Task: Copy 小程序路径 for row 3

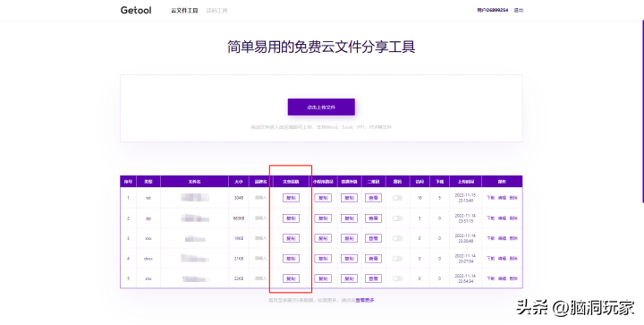Action: tap(323, 238)
